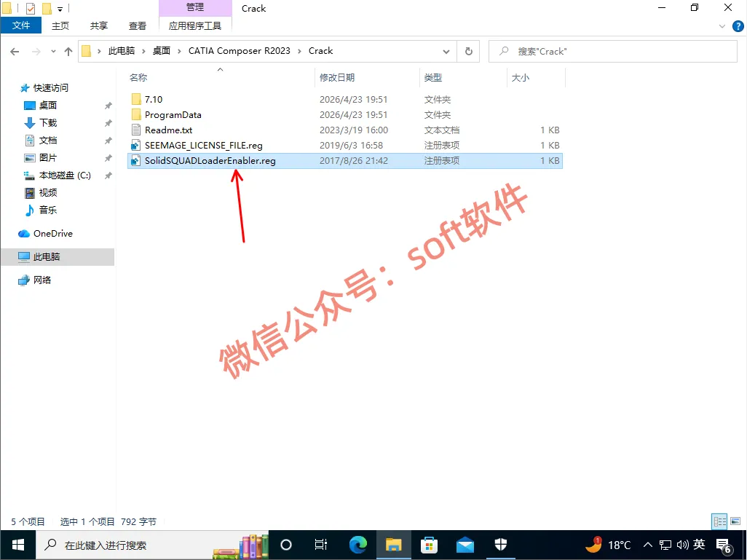
Task: Open the Windows Start menu
Action: click(x=18, y=545)
